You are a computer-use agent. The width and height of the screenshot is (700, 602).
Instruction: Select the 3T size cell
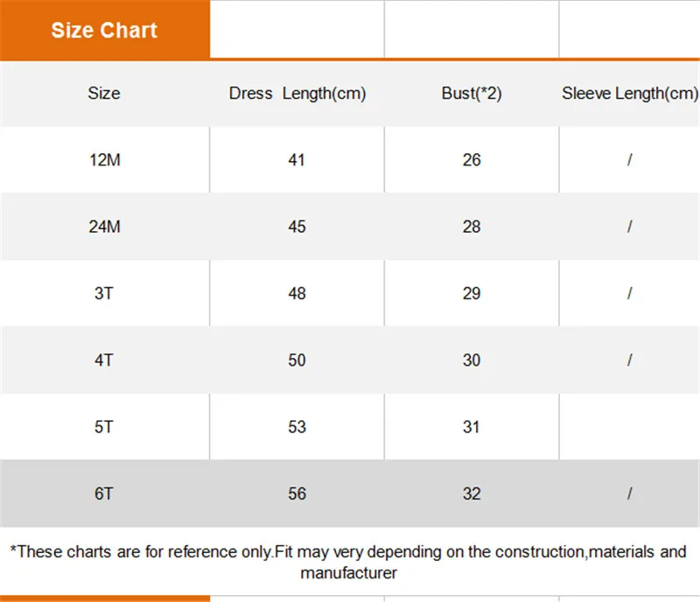click(104, 293)
